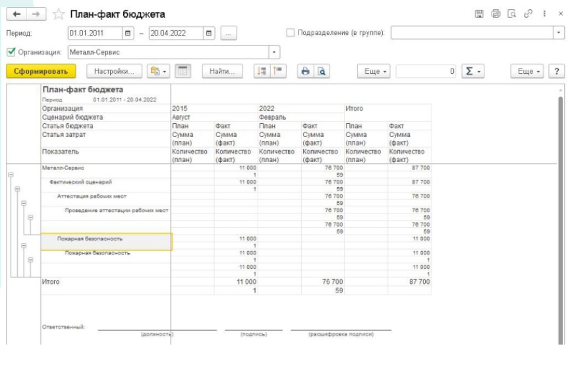Viewport: 572px width, 392px height.
Task: Toggle the table view icon button
Action: pos(183,71)
